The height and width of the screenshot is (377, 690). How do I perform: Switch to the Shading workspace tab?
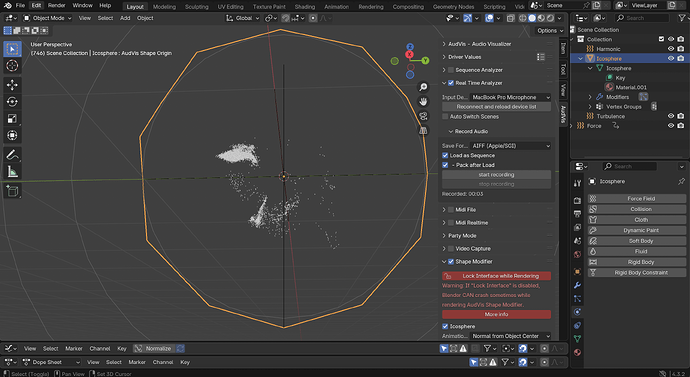(305, 7)
